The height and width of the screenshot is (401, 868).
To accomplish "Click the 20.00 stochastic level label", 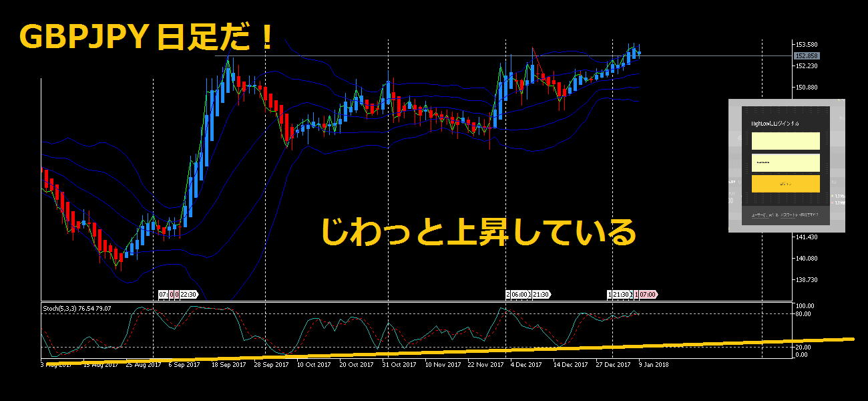I will (x=803, y=348).
